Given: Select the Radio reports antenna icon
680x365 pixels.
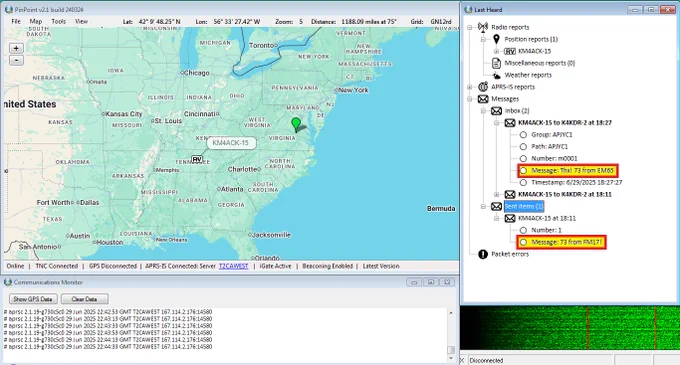Looking at the screenshot, I should 483,27.
